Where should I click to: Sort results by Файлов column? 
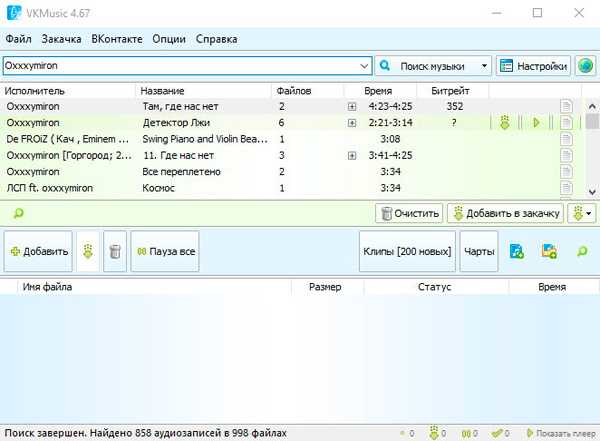pyautogui.click(x=308, y=91)
